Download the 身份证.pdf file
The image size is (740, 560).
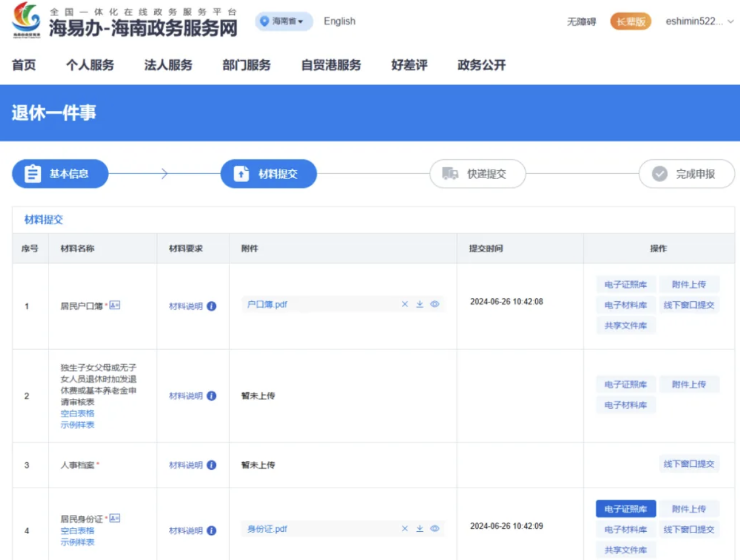[x=419, y=528]
